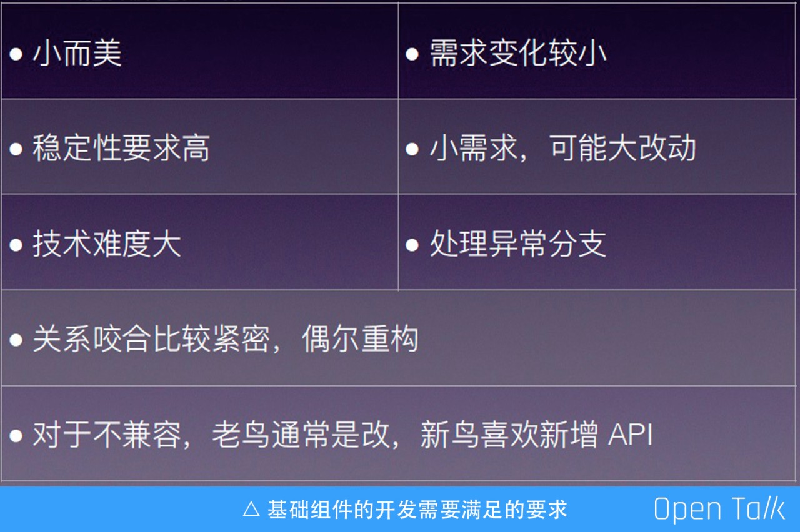Viewport: 800px width, 532px height.
Task: Click the 对于不兼容 row mentioning API
Action: [x=400, y=433]
